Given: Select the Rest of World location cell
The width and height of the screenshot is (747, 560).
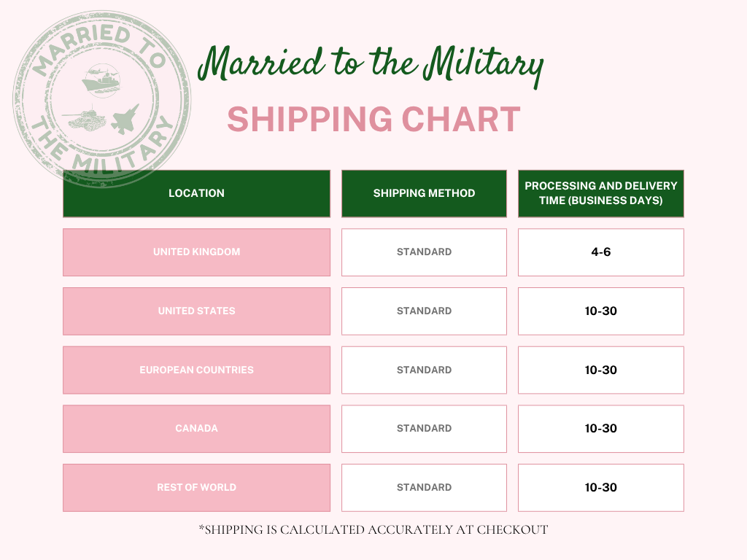Looking at the screenshot, I should 196,488.
